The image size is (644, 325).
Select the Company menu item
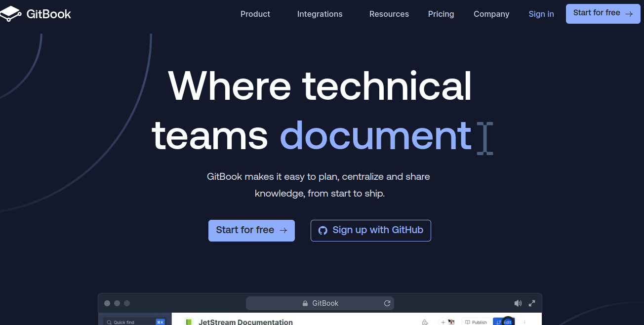pyautogui.click(x=491, y=14)
